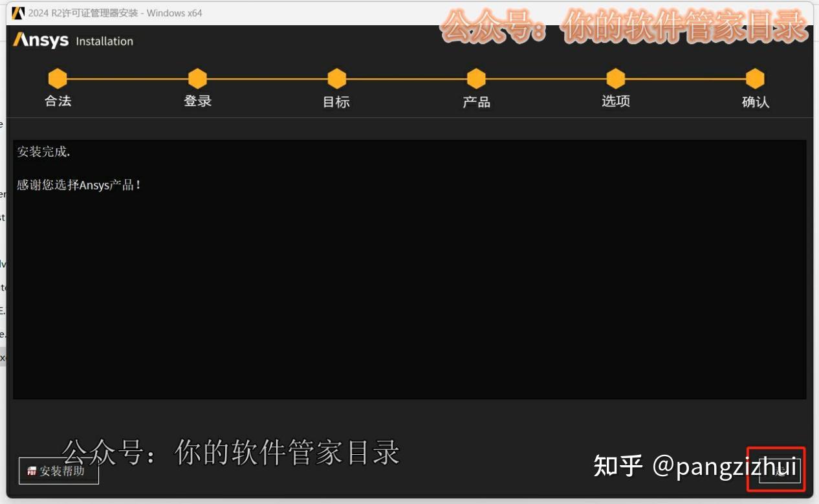Screen dimensions: 819x504
Task: Click the 产品 (Product) step hexagon icon
Action: click(x=476, y=78)
